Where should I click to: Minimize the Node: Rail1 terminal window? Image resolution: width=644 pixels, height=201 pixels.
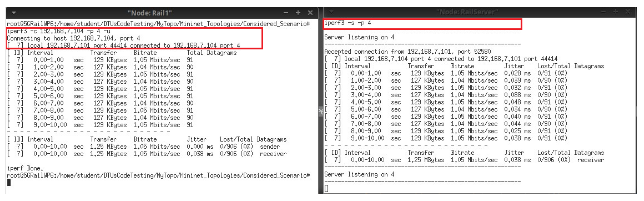tap(286, 12)
